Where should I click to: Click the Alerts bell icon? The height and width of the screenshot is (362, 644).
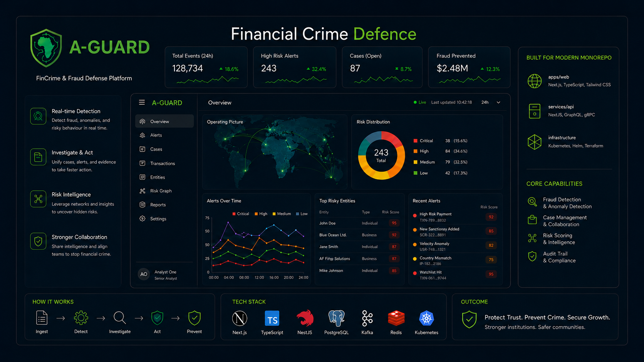(x=143, y=135)
